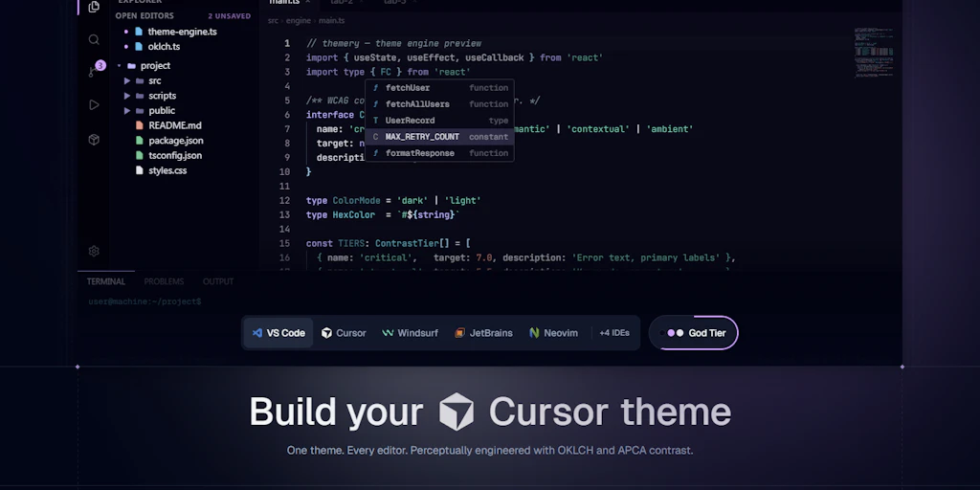Open theme-engine.ts in open editors

(x=185, y=32)
